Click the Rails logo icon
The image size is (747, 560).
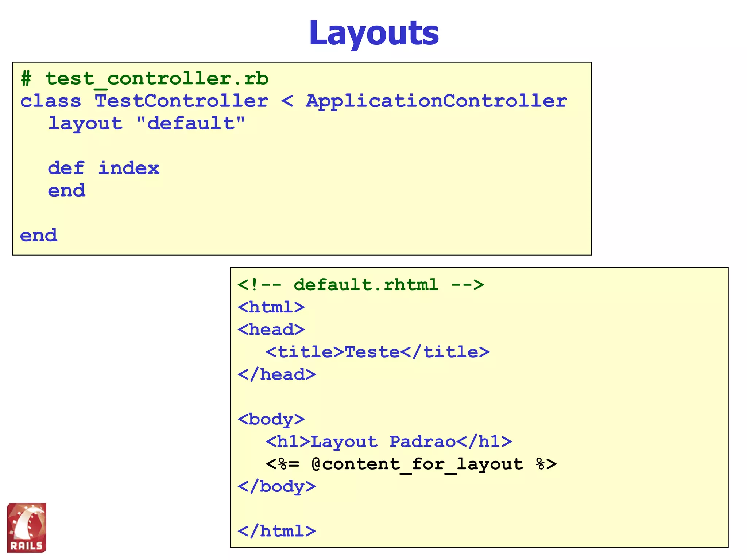pos(27,528)
